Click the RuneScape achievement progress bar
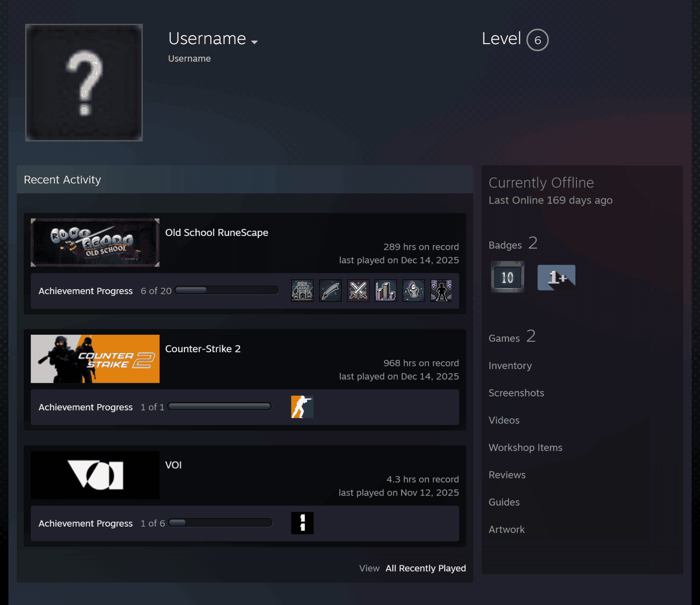This screenshot has height=605, width=700. tap(226, 290)
